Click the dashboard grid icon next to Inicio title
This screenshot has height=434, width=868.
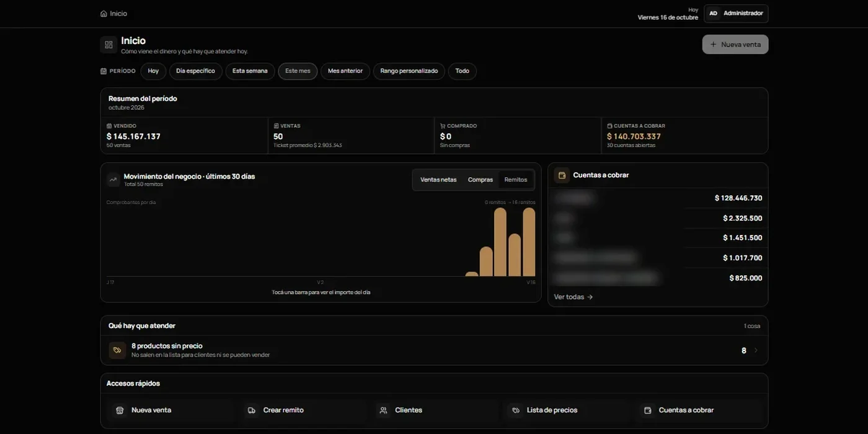point(108,45)
